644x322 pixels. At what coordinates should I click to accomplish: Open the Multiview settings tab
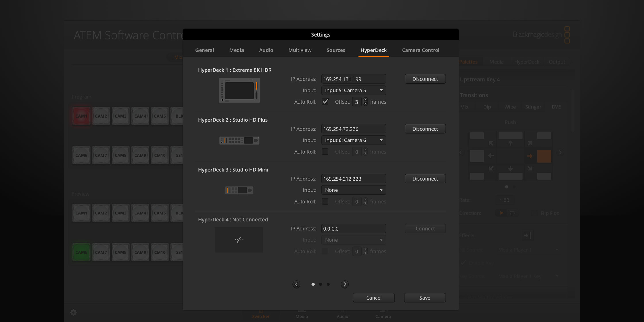pyautogui.click(x=300, y=50)
